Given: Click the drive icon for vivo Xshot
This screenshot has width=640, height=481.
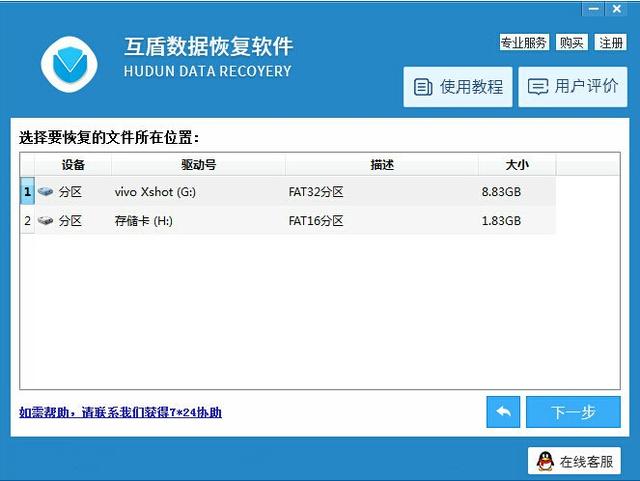Looking at the screenshot, I should tap(46, 191).
